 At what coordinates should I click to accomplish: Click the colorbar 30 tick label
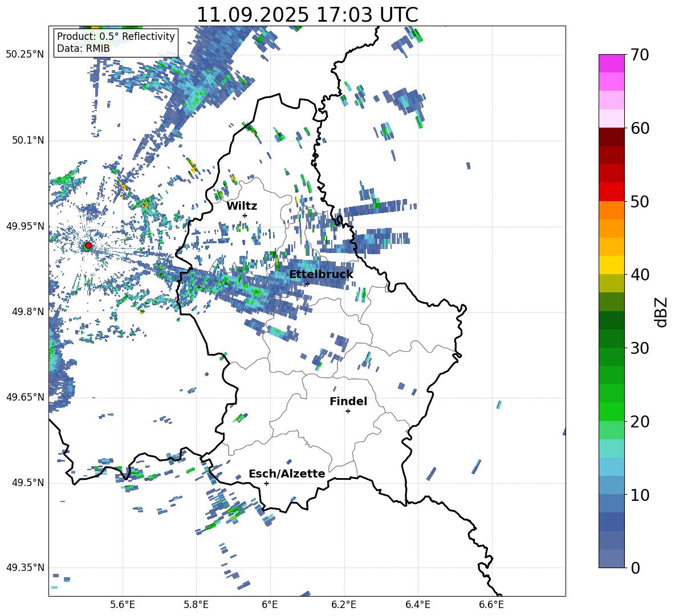[640, 348]
